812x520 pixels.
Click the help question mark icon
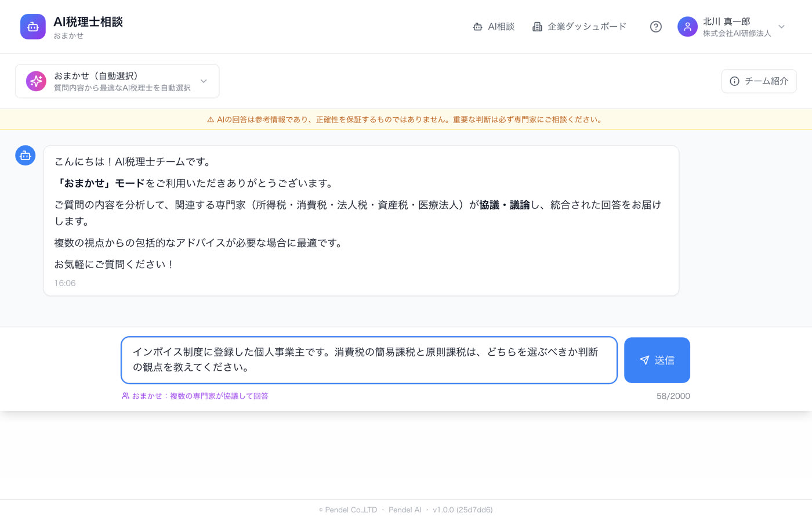[x=656, y=27]
